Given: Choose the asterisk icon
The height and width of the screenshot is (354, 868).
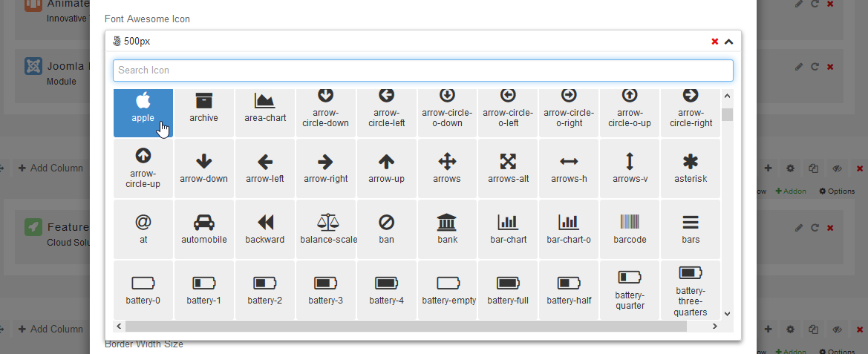Looking at the screenshot, I should [691, 168].
